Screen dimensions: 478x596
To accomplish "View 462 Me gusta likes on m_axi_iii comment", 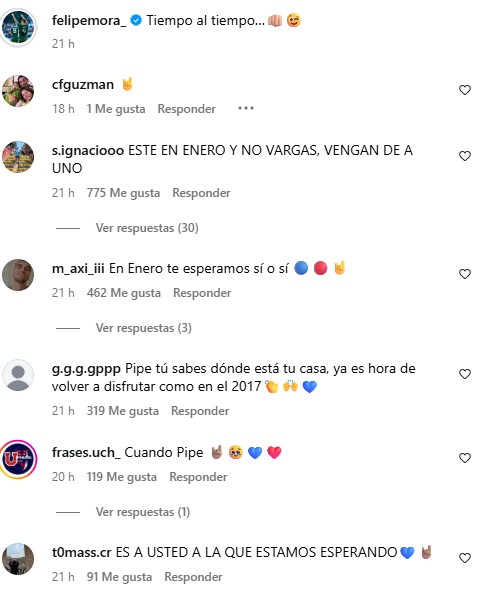I will (123, 293).
